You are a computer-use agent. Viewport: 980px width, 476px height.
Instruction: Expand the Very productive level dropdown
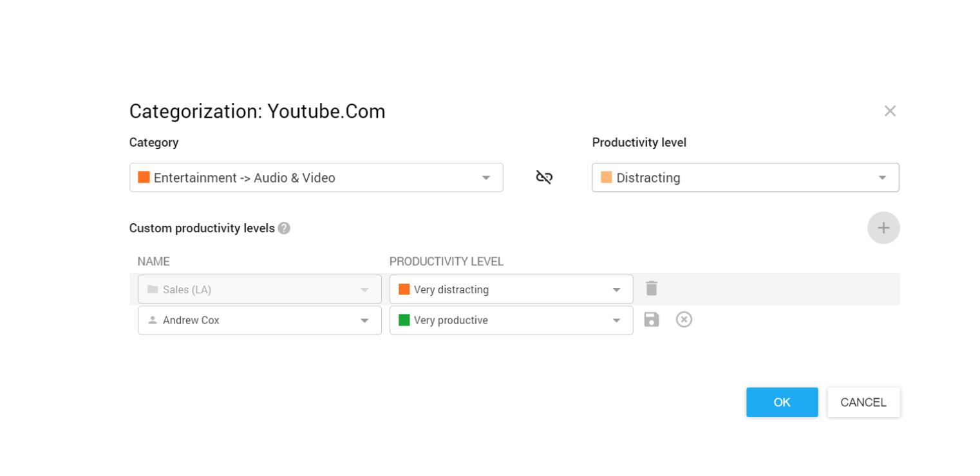coord(511,320)
